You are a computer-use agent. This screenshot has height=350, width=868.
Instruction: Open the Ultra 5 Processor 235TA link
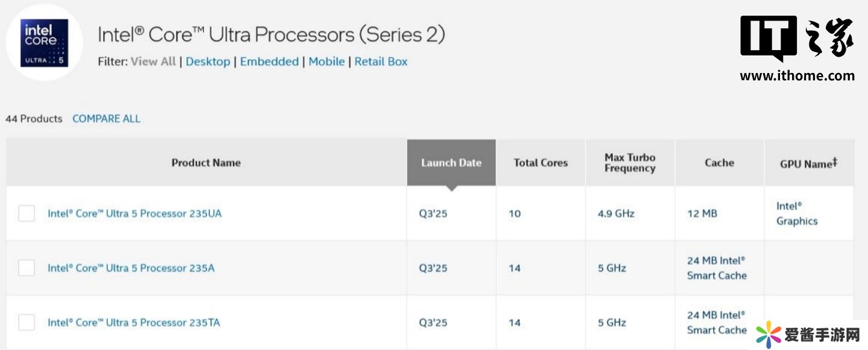point(134,323)
